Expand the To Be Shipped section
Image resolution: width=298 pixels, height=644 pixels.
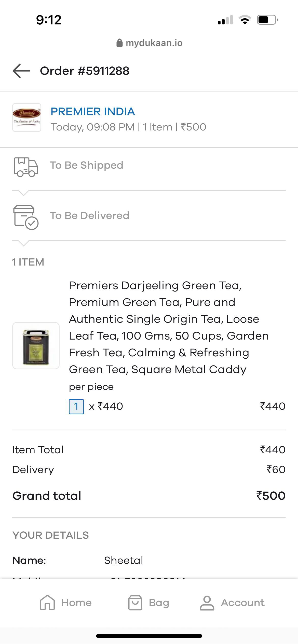[x=87, y=165]
